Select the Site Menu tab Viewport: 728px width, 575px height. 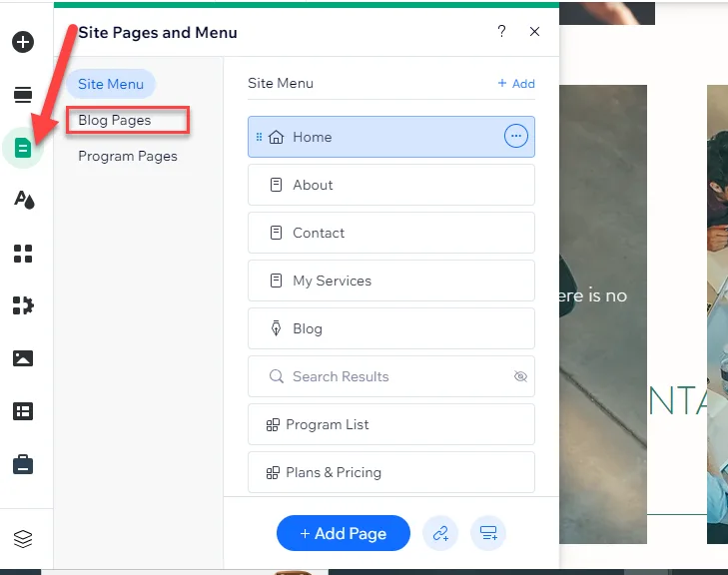click(111, 84)
